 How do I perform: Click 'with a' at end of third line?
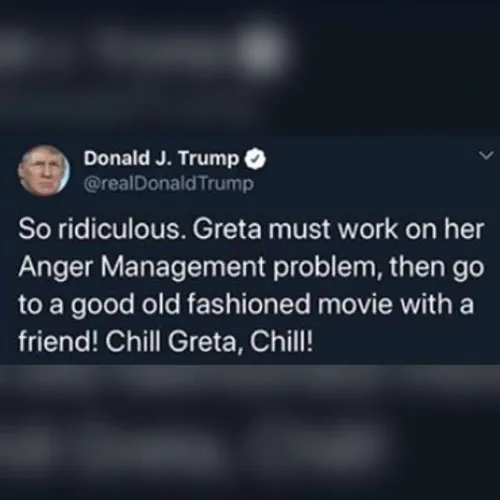pyautogui.click(x=436, y=305)
